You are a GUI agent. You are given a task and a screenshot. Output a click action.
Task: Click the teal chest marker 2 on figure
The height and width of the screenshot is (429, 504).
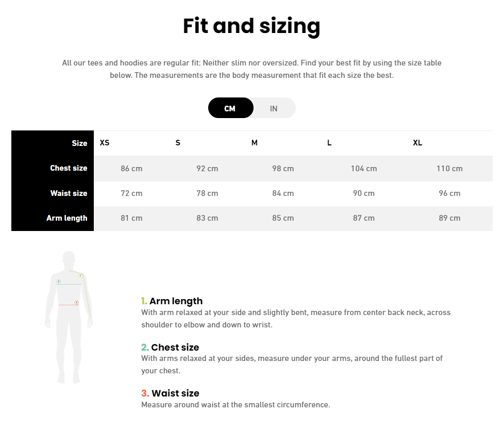[x=59, y=282]
